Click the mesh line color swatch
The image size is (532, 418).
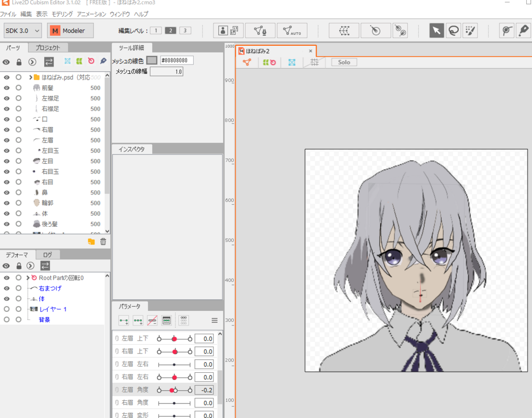click(x=152, y=60)
